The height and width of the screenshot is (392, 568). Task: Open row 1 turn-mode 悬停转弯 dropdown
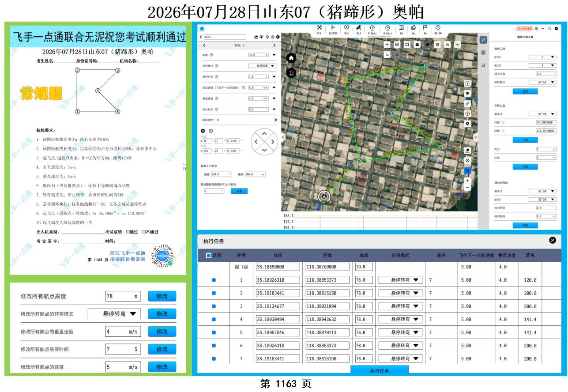pyautogui.click(x=400, y=280)
